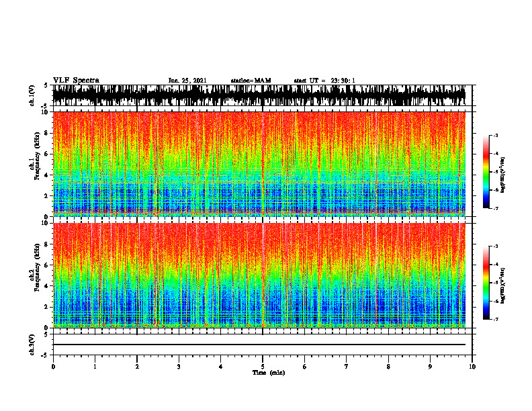Click the '8' kHz tick of ch.1 axis
The width and height of the screenshot is (532, 411).
click(x=46, y=133)
